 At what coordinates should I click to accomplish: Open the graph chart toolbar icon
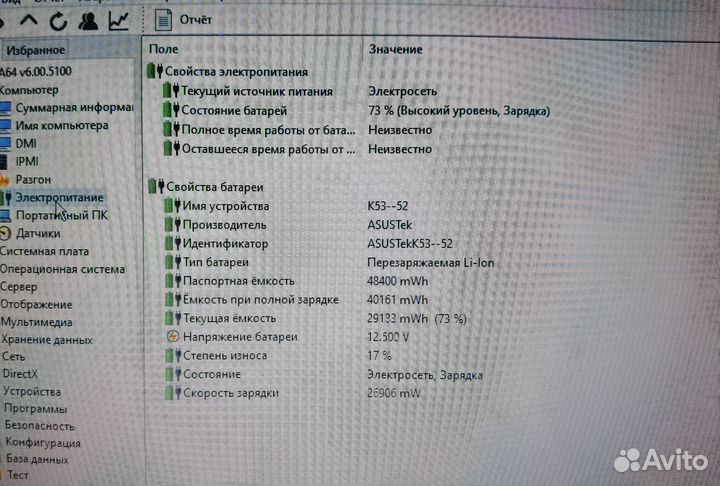point(118,19)
